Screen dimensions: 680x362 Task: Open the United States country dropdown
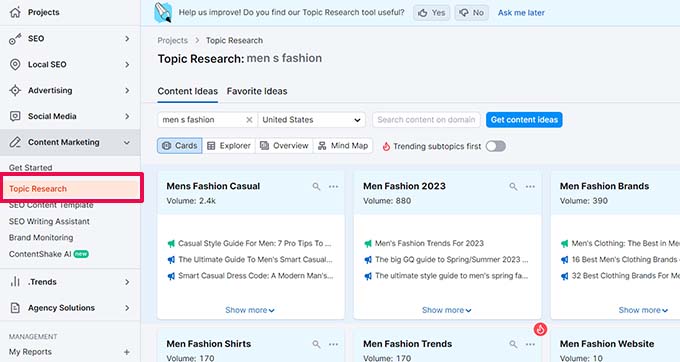(311, 120)
